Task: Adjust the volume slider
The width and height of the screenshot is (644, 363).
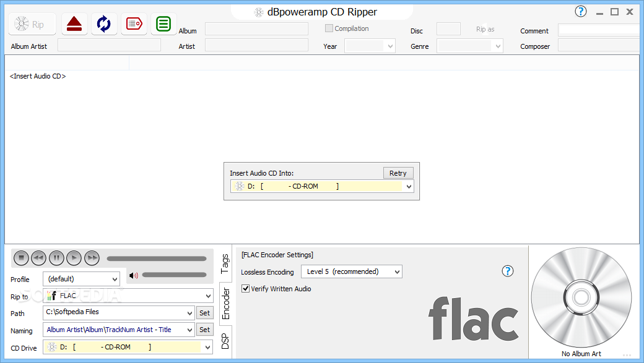Action: click(173, 275)
